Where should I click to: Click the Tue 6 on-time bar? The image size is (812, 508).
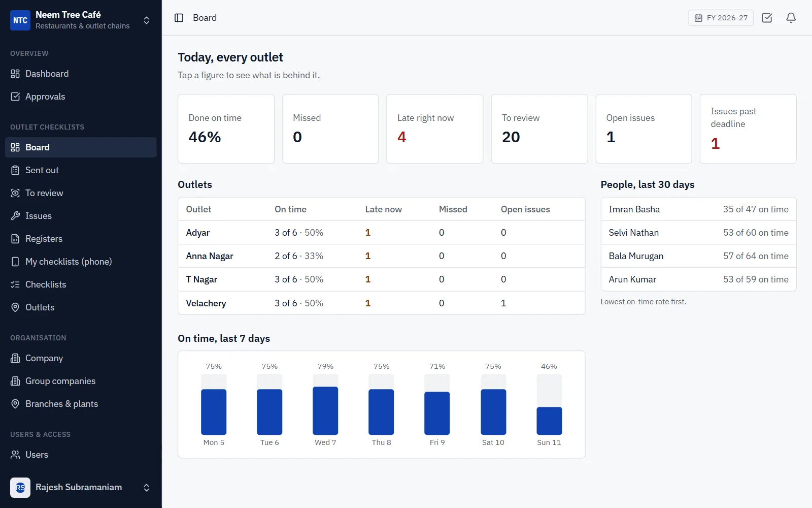coord(269,412)
